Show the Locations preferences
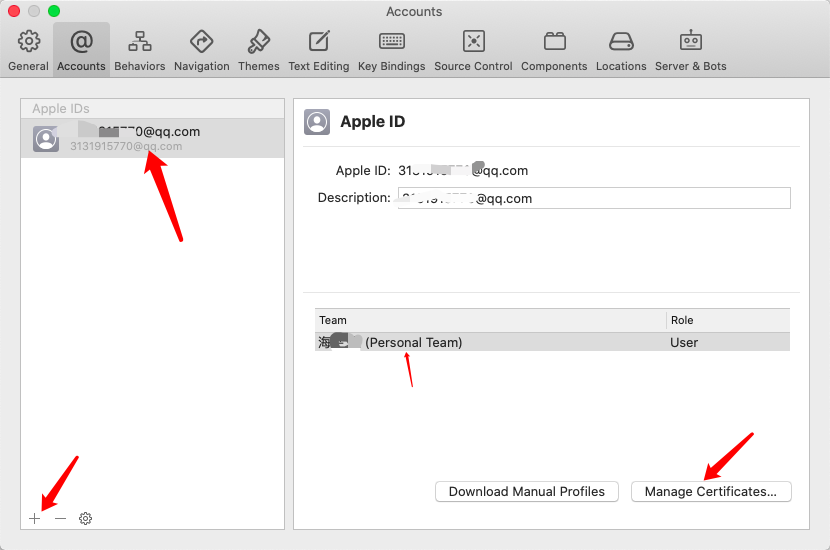The height and width of the screenshot is (550, 830). pos(621,50)
